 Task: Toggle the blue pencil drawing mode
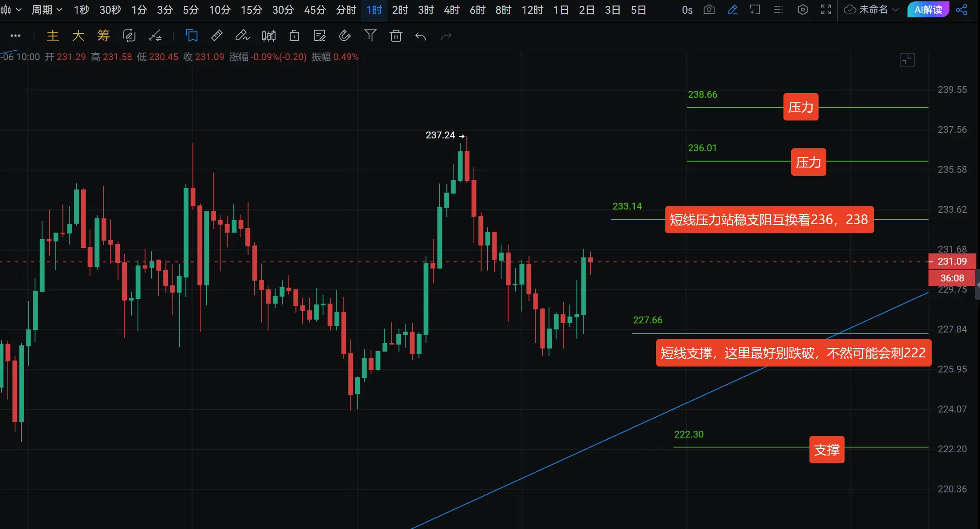pyautogui.click(x=732, y=10)
